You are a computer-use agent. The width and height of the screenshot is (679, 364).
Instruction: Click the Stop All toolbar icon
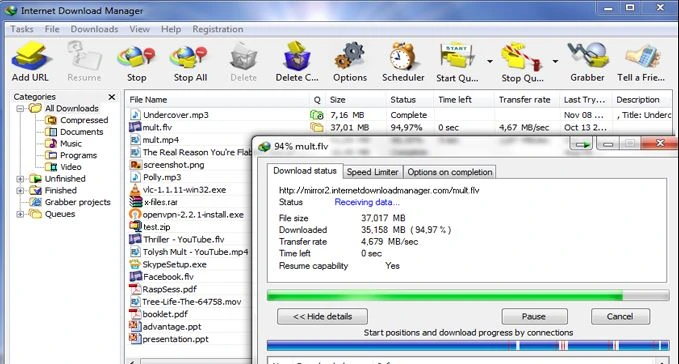pyautogui.click(x=189, y=57)
